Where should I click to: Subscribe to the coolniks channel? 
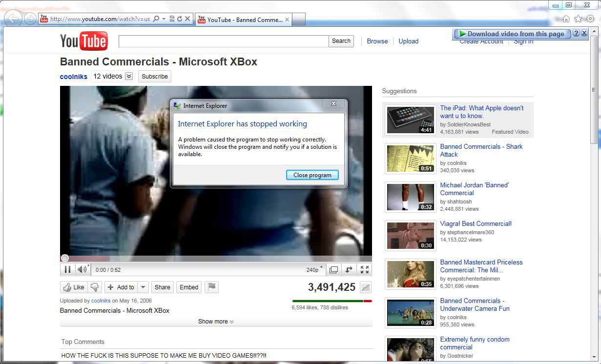pyautogui.click(x=155, y=77)
